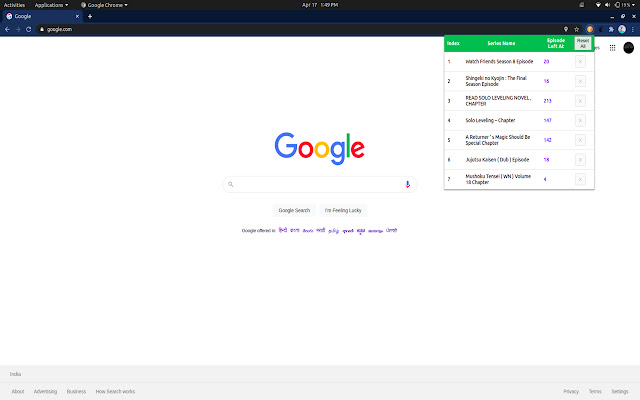This screenshot has height=400, width=640.
Task: Open the battery system menu dropdown
Action: click(x=625, y=5)
